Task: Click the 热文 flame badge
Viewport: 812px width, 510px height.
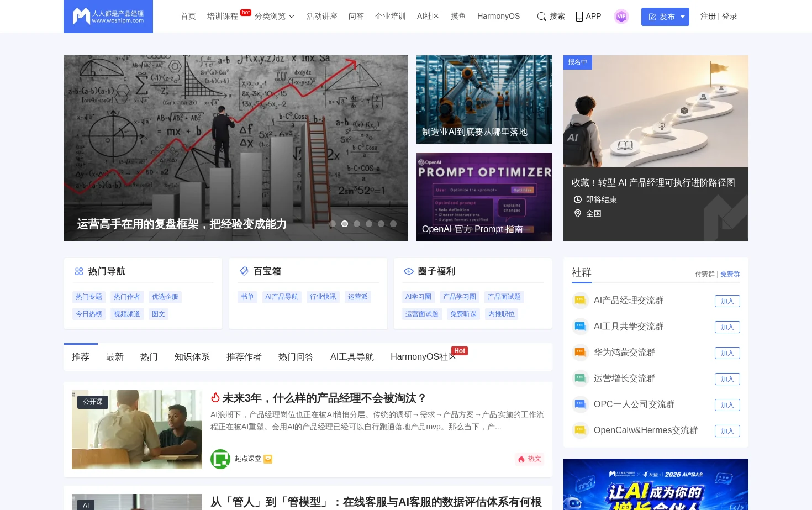Action: click(529, 459)
